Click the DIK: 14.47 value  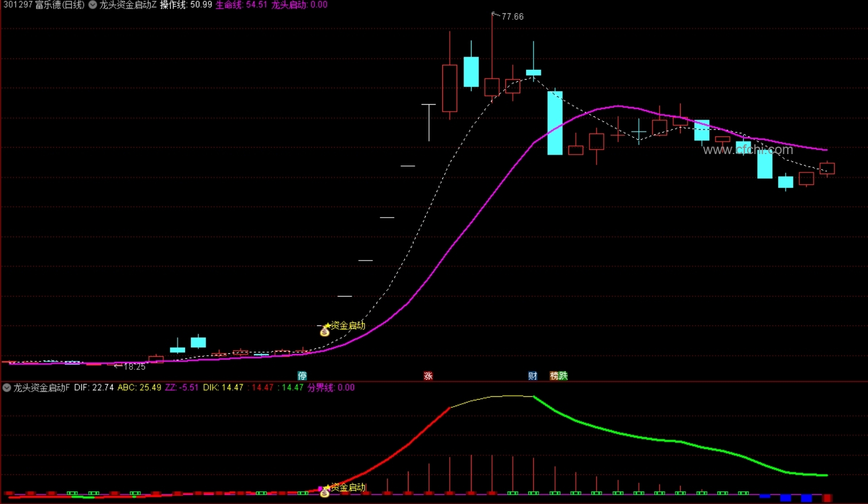[x=223, y=388]
